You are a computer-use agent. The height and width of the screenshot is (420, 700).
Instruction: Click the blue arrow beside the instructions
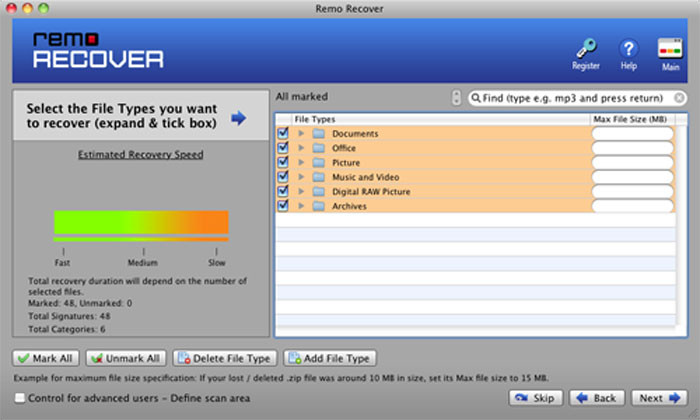pyautogui.click(x=239, y=118)
